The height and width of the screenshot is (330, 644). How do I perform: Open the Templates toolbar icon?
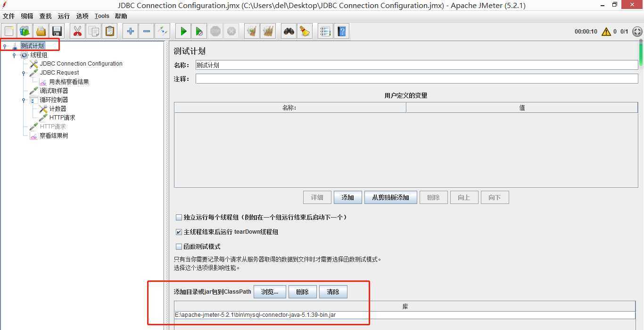point(25,31)
